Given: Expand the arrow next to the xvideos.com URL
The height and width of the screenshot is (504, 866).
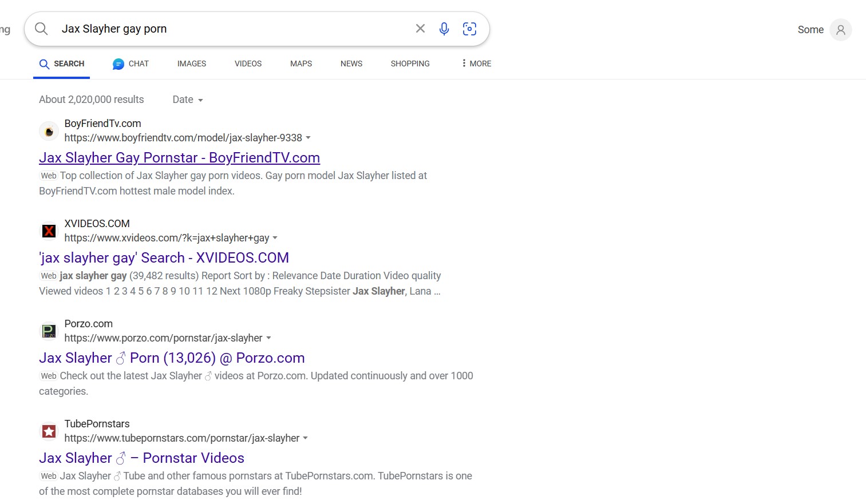Looking at the screenshot, I should pyautogui.click(x=275, y=238).
